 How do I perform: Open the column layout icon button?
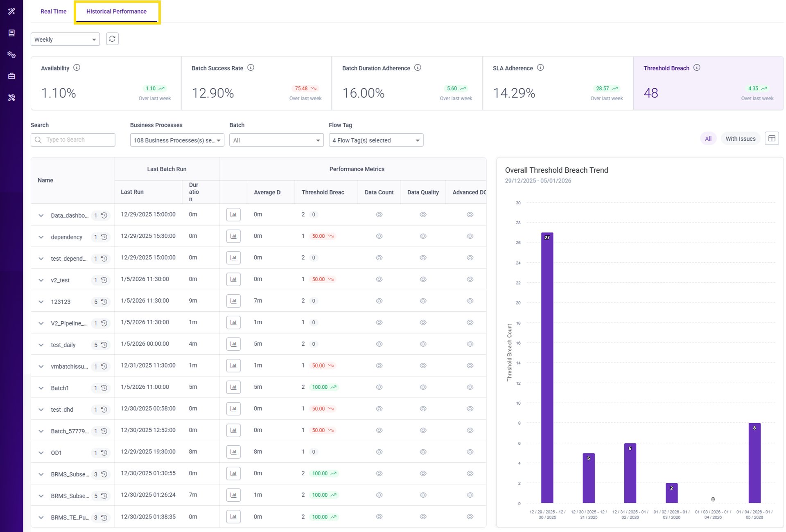click(772, 139)
